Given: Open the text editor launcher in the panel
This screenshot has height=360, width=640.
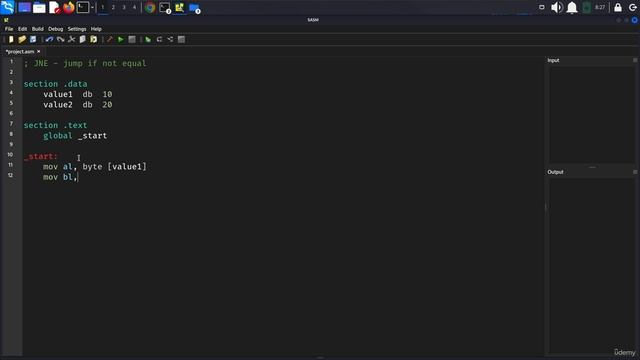Looking at the screenshot, I should pyautogui.click(x=54, y=7).
